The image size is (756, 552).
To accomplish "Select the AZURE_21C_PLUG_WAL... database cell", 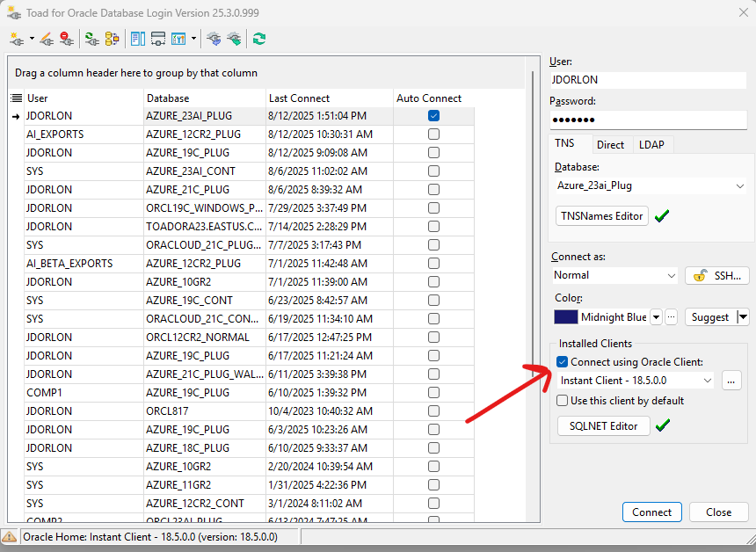I will [205, 374].
